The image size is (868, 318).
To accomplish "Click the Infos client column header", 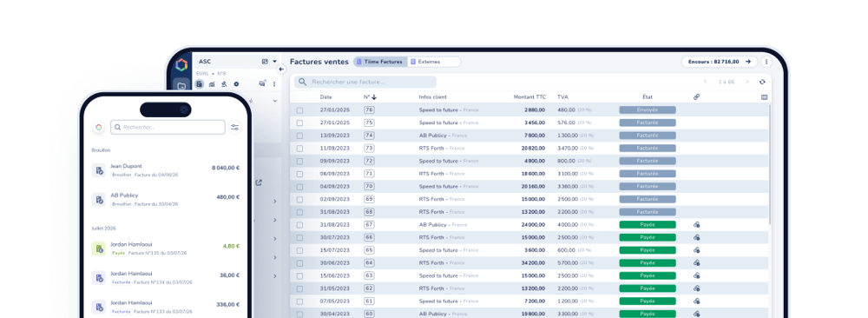I will pyautogui.click(x=433, y=97).
